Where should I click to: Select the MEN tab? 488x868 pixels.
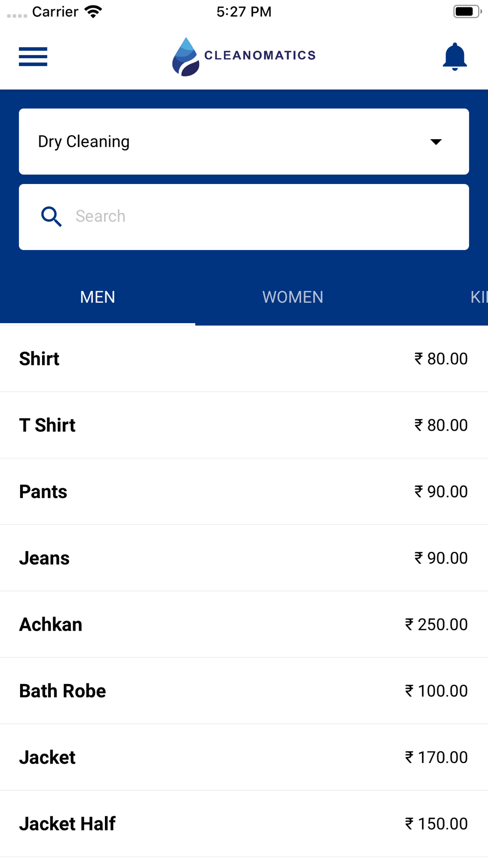click(x=98, y=297)
